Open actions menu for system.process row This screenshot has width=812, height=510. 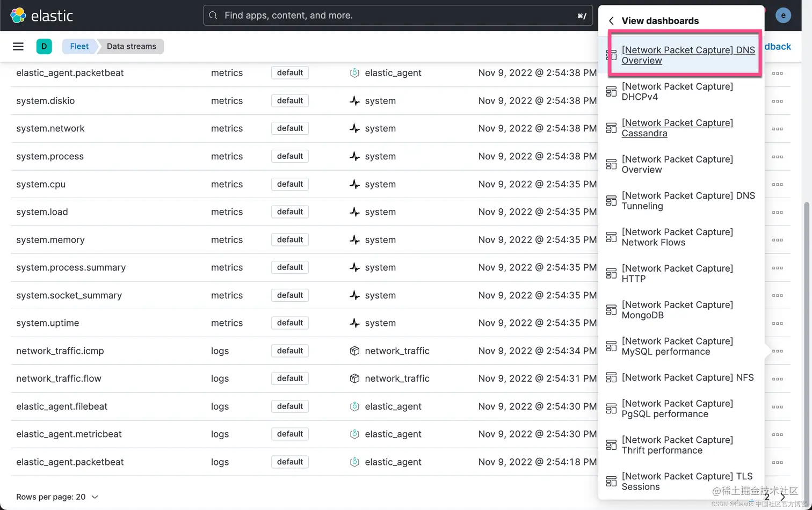(x=777, y=157)
